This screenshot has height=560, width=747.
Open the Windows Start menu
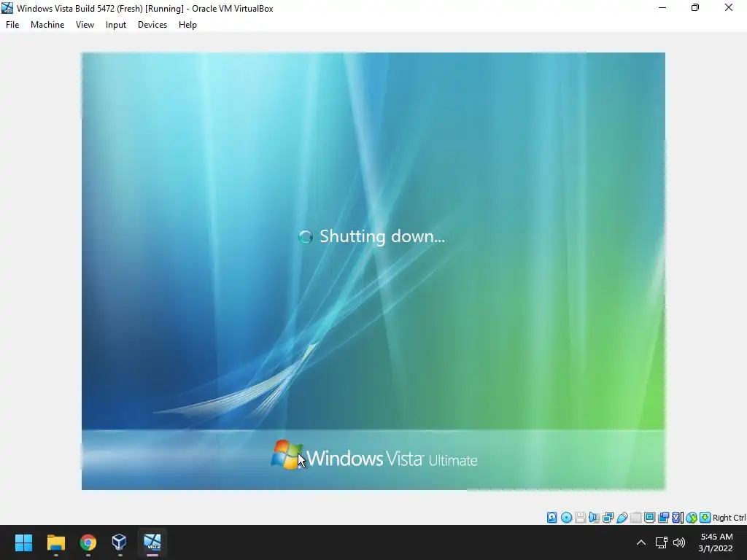pos(23,542)
